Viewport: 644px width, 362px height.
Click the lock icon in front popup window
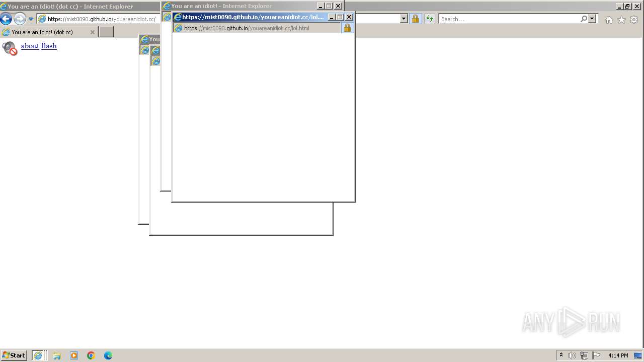click(347, 28)
